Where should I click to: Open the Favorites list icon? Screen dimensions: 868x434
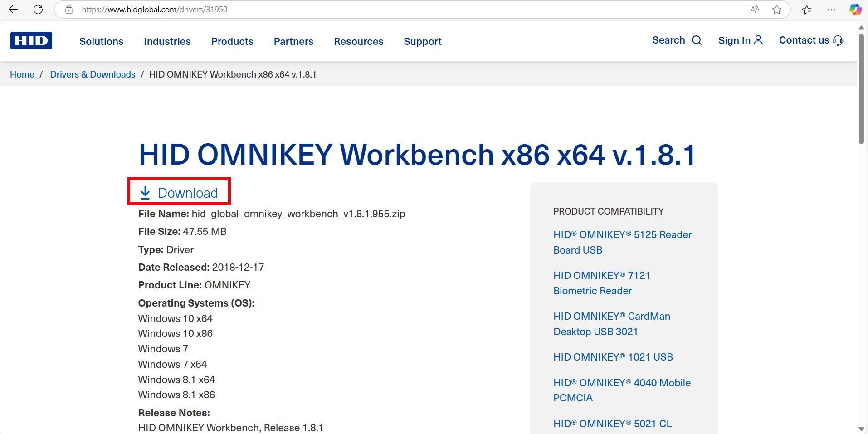[x=807, y=10]
